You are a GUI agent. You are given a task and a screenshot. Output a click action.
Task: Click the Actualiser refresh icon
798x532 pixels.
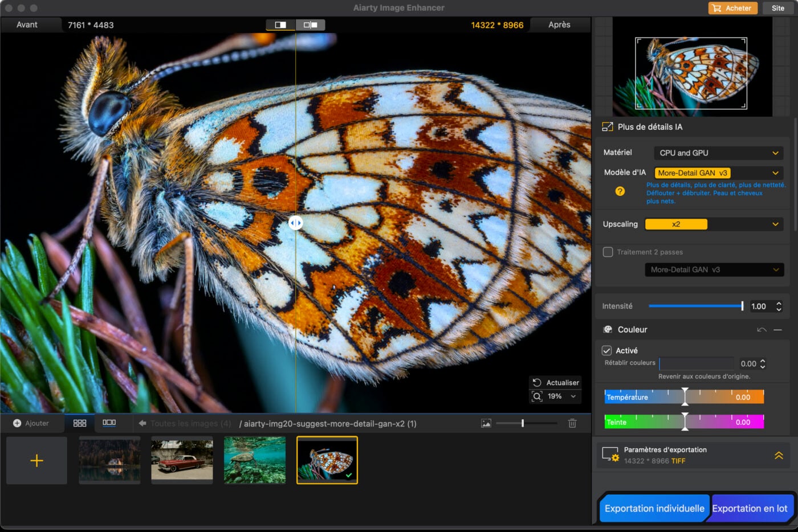tap(537, 383)
